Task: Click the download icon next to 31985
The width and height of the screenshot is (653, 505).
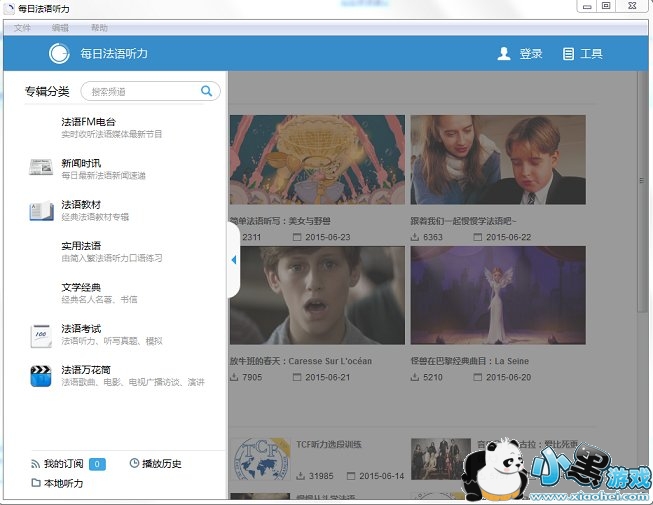Action: (301, 475)
